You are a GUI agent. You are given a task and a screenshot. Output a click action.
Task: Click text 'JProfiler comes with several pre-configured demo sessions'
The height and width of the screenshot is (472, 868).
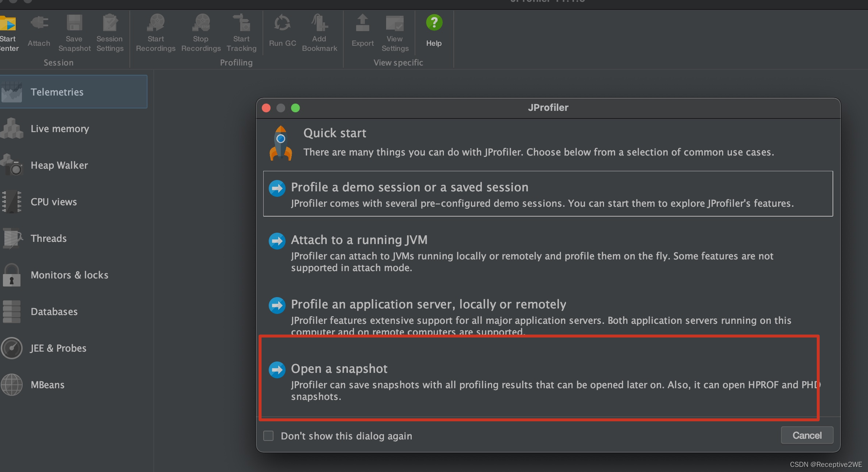tap(542, 203)
